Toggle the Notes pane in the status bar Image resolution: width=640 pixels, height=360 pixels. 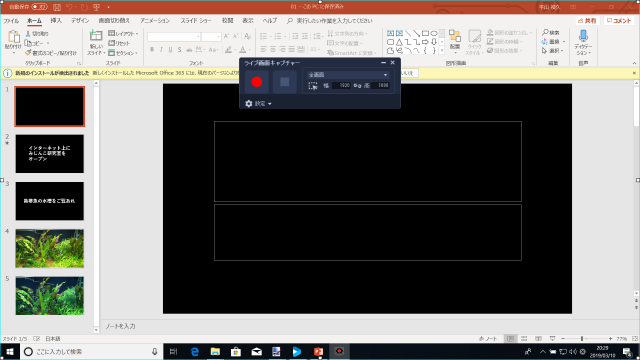click(488, 339)
